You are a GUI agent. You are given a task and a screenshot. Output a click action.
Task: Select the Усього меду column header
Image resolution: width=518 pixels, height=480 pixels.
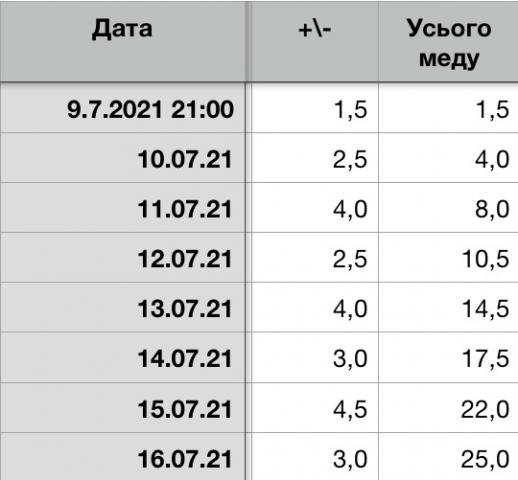tap(448, 41)
